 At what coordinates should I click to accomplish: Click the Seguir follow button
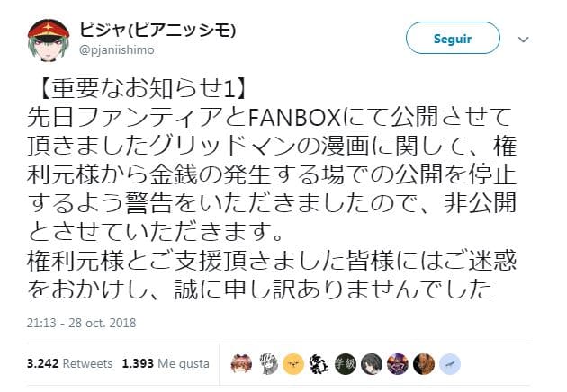(x=453, y=38)
